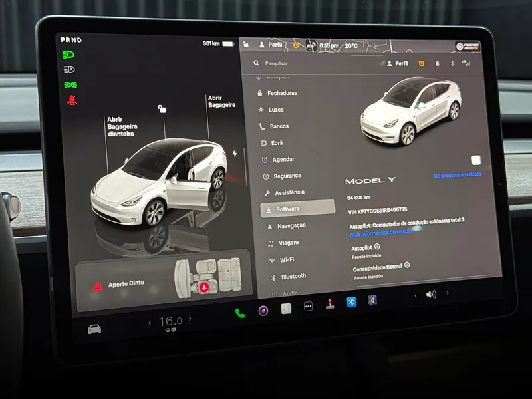Tap the Aperte Cinto seatbelt alert card
Image resolution: width=532 pixels, height=399 pixels.
pyautogui.click(x=164, y=281)
